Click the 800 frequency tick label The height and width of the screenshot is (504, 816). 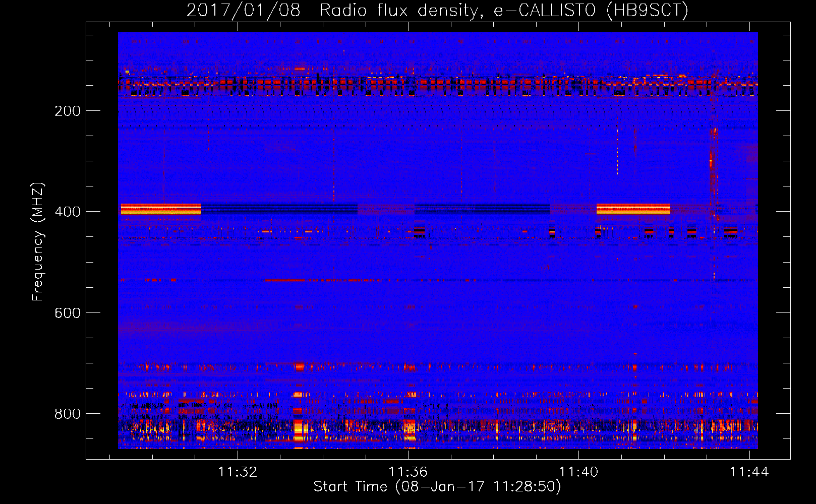(68, 414)
